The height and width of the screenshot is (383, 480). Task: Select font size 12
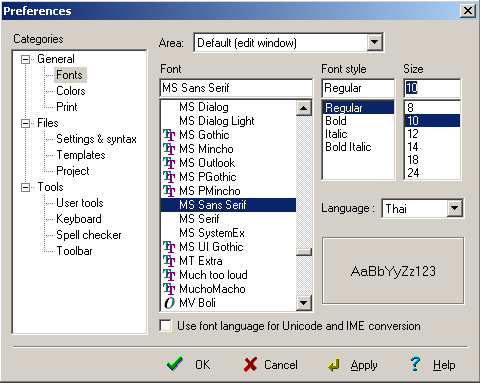413,134
